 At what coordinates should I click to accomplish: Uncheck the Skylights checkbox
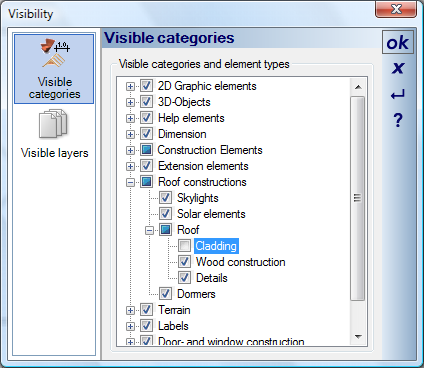(x=165, y=198)
